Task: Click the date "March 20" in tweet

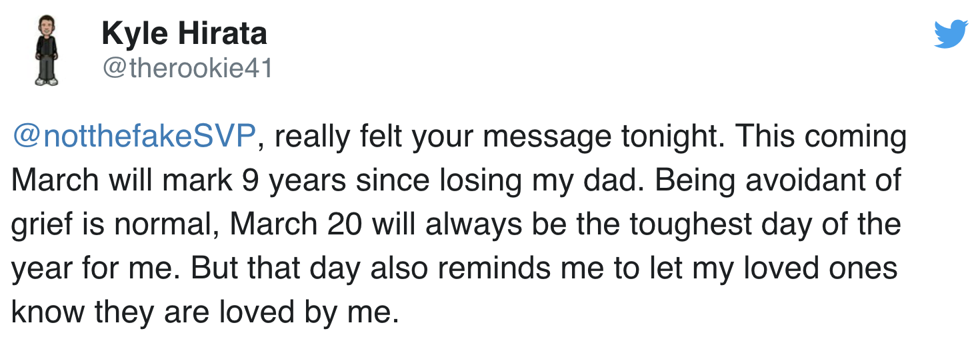Action: click(x=297, y=226)
